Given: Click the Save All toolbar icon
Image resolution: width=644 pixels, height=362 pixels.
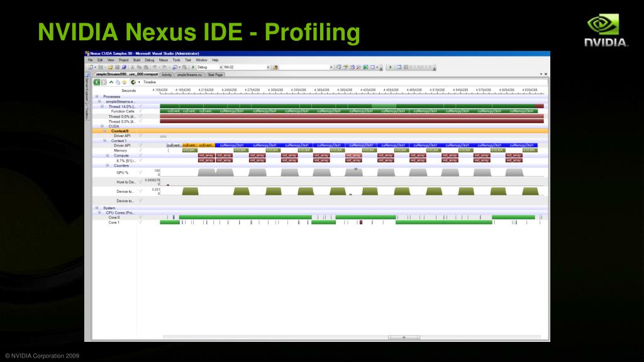Looking at the screenshot, I should [x=124, y=67].
